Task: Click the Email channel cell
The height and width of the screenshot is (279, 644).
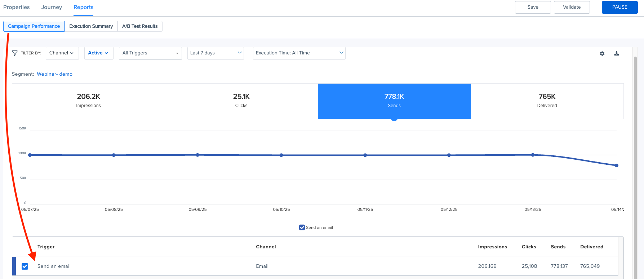Action: [x=262, y=266]
